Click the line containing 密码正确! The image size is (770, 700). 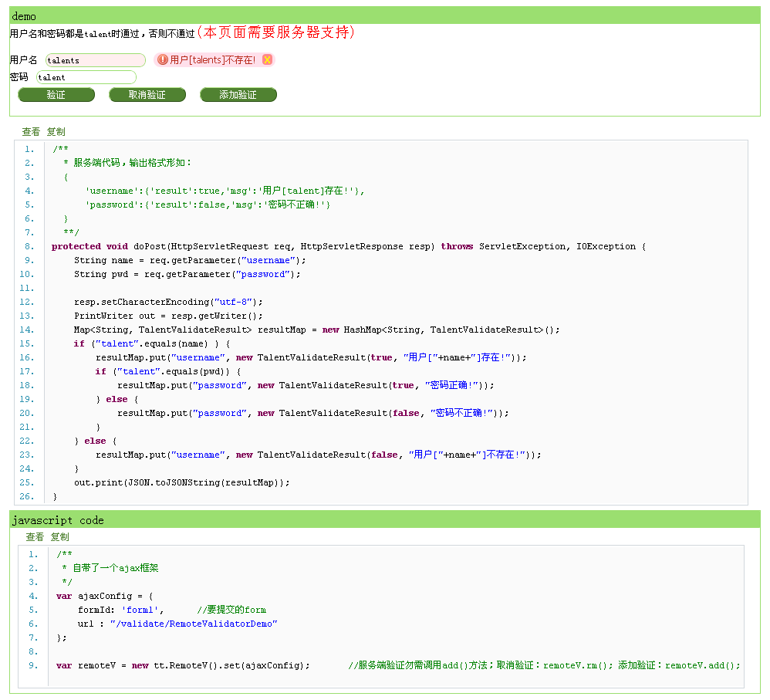[306, 385]
